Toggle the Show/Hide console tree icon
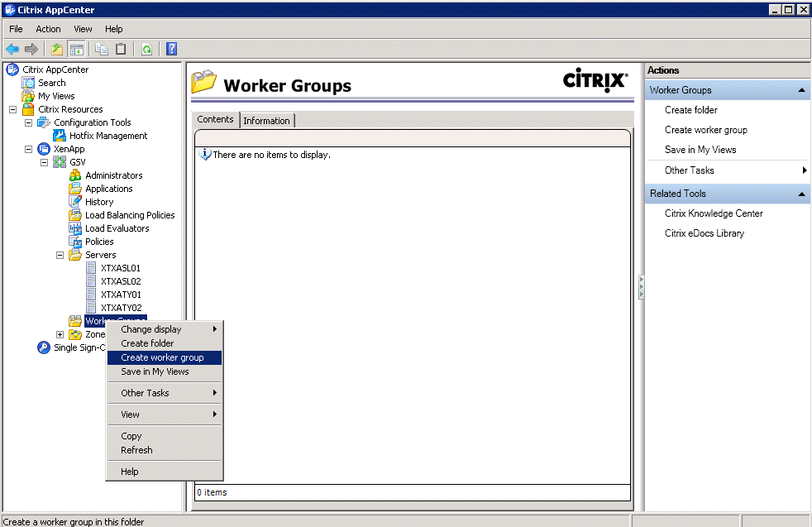This screenshot has width=812, height=527. click(77, 50)
